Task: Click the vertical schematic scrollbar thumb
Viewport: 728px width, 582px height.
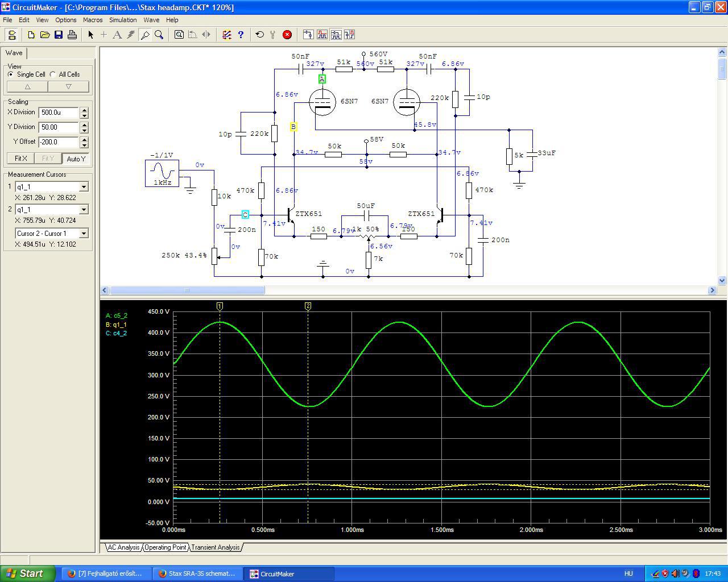Action: [x=722, y=69]
